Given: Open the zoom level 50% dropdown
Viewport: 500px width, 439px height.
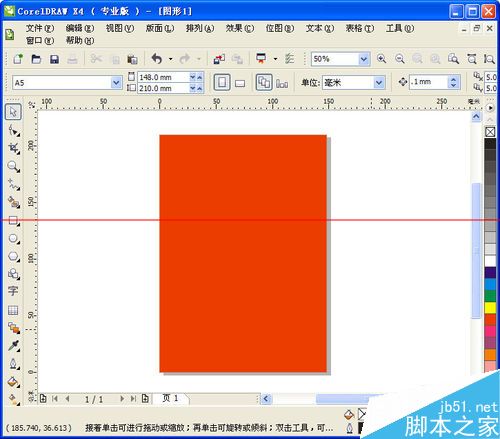Looking at the screenshot, I should click(x=364, y=59).
